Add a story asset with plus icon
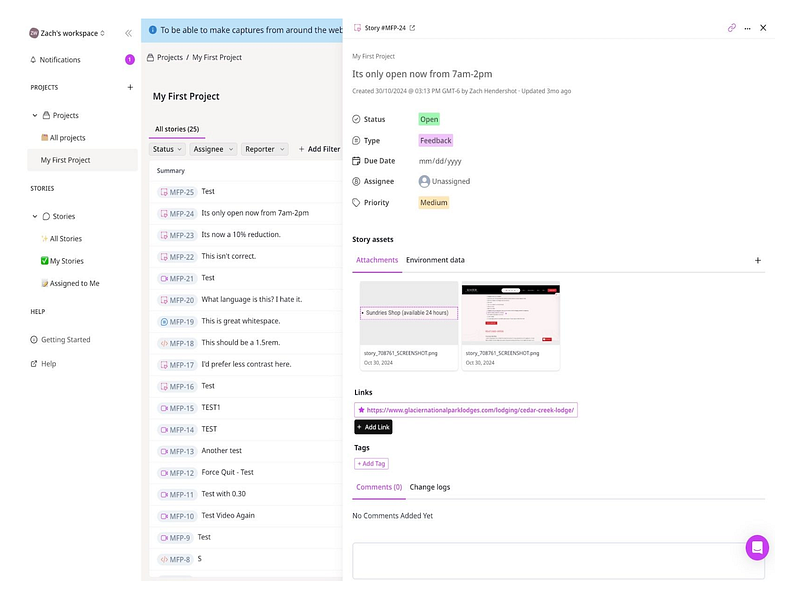Image resolution: width=800 pixels, height=600 pixels. 758,260
